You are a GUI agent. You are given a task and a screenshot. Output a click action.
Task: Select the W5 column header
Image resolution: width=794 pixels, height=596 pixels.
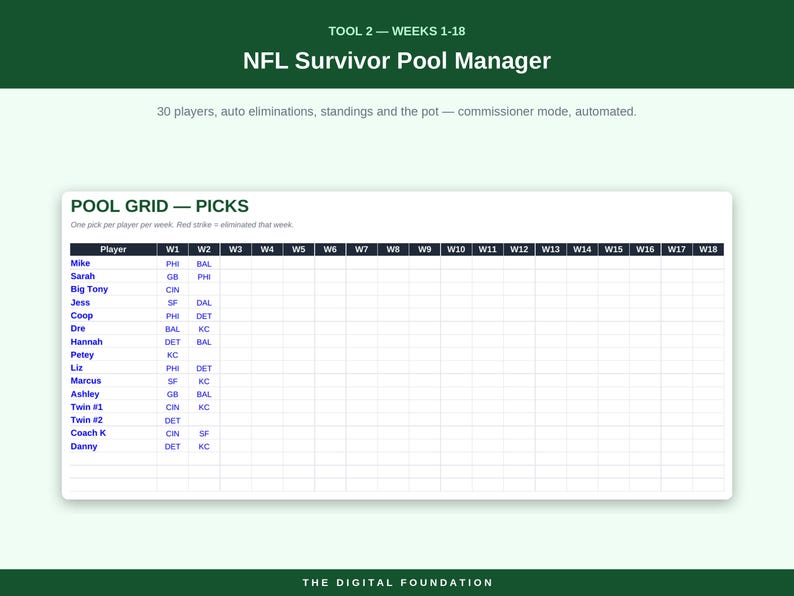tap(299, 249)
